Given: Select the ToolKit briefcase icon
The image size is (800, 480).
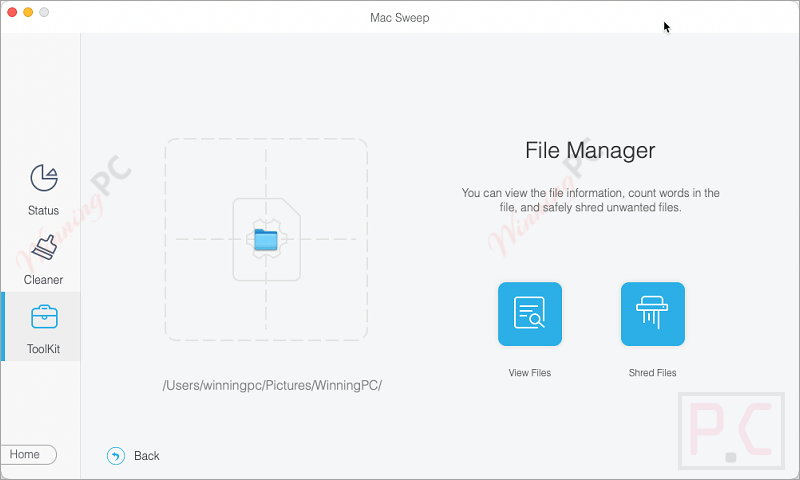Looking at the screenshot, I should pos(44,317).
